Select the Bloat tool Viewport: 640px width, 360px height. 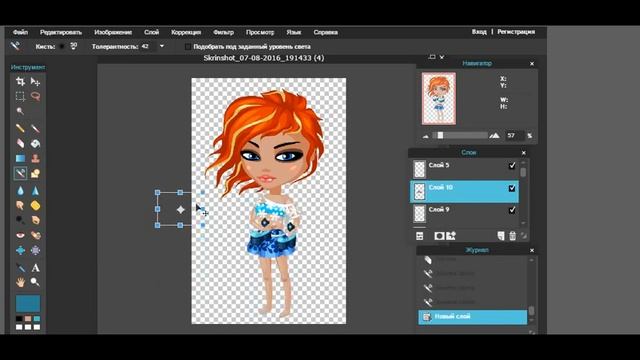coord(20,250)
